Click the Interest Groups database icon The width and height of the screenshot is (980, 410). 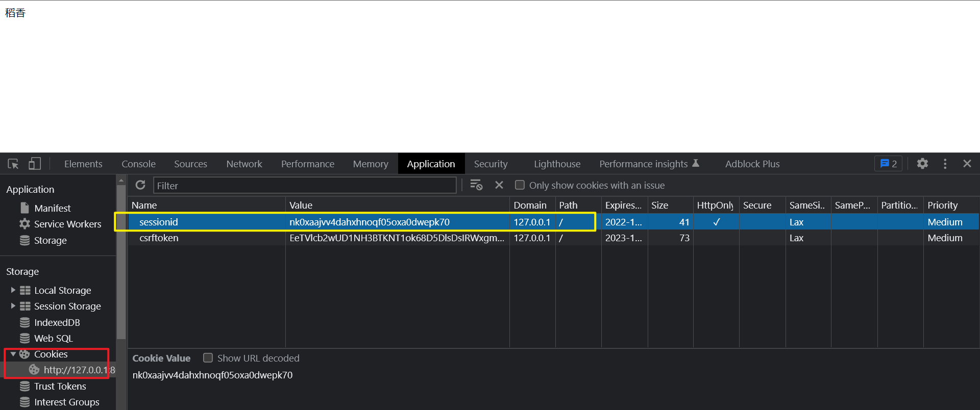pyautogui.click(x=24, y=402)
